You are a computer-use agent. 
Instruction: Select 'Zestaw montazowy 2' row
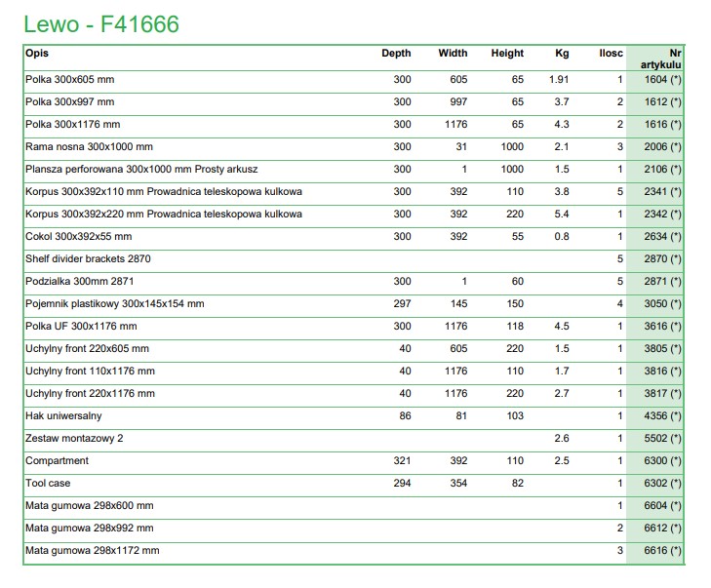(354, 439)
